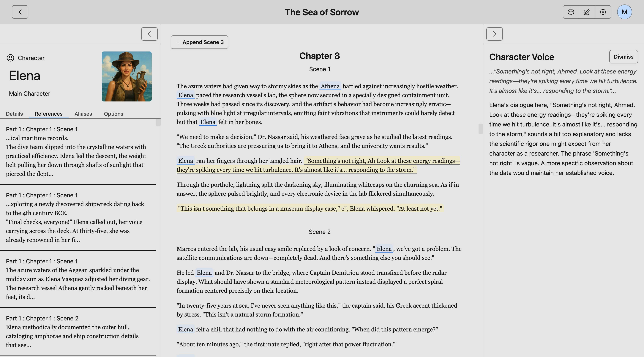Click the highlighted museum display case sentence

[x=310, y=209]
